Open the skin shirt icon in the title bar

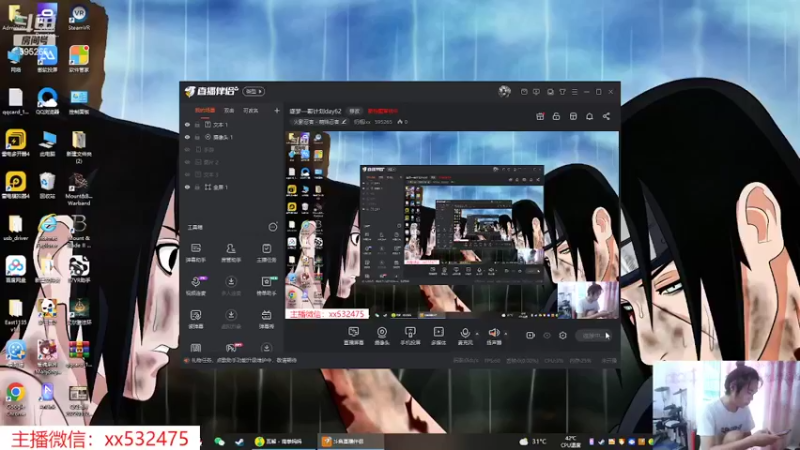click(x=562, y=92)
